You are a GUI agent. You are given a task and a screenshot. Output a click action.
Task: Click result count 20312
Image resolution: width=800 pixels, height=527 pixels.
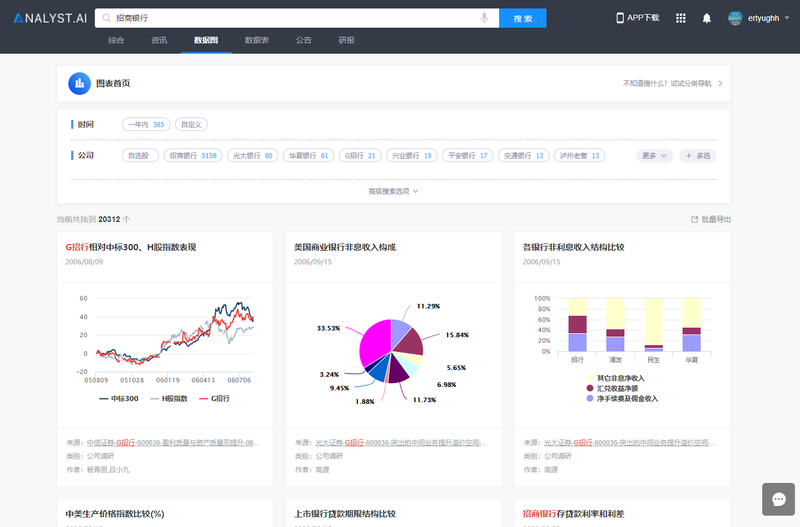(109, 219)
